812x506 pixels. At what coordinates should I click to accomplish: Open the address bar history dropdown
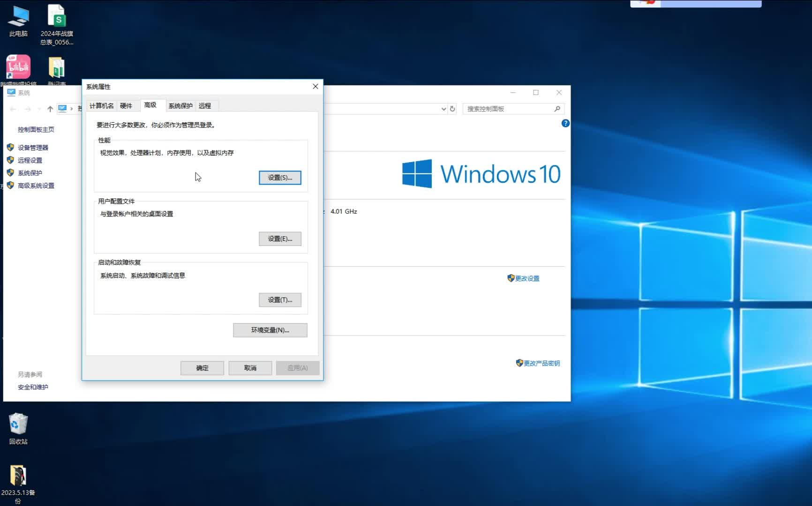(x=444, y=109)
